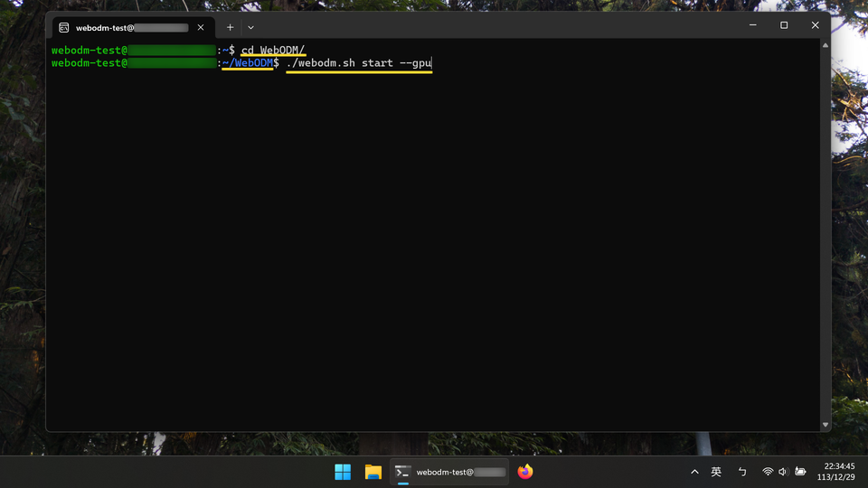Close the webodm-test terminal tab

click(201, 27)
